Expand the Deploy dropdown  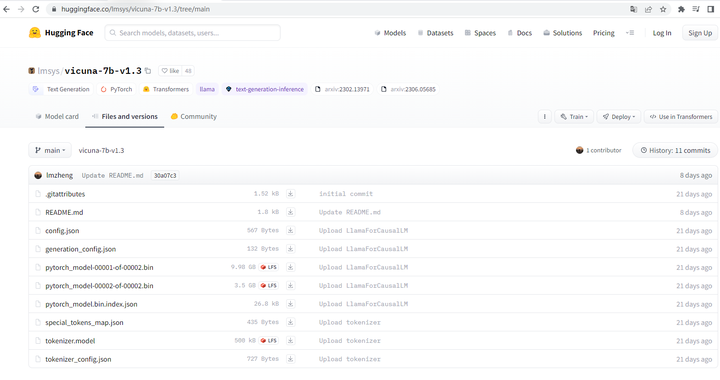click(x=619, y=117)
